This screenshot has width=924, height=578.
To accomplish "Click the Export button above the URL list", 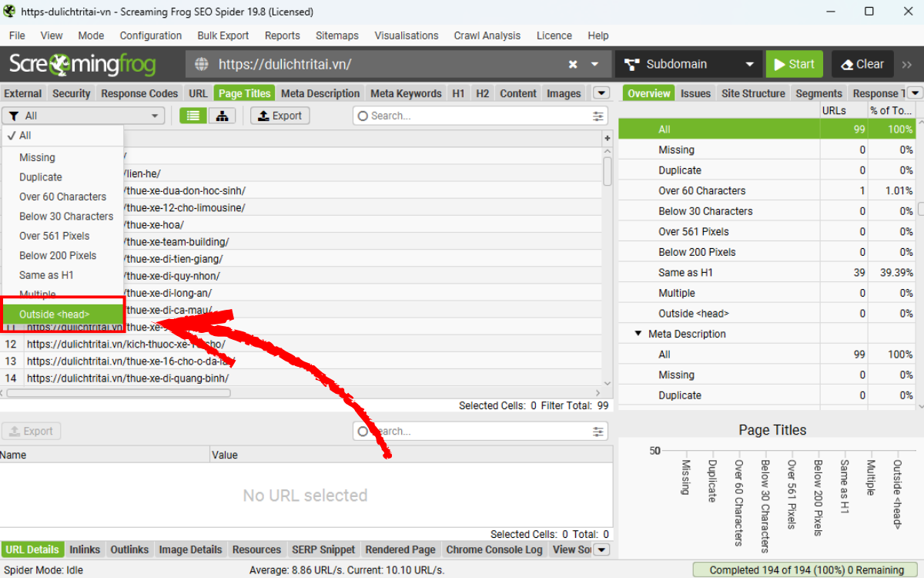I will [280, 115].
